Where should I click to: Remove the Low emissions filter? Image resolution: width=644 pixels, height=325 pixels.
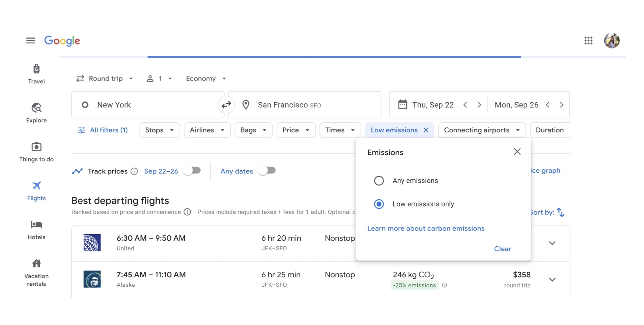pos(426,130)
